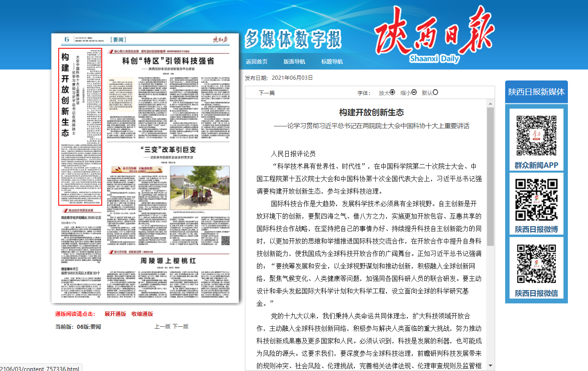Click 默认 font text
The height and width of the screenshot is (371, 588).
(x=427, y=93)
